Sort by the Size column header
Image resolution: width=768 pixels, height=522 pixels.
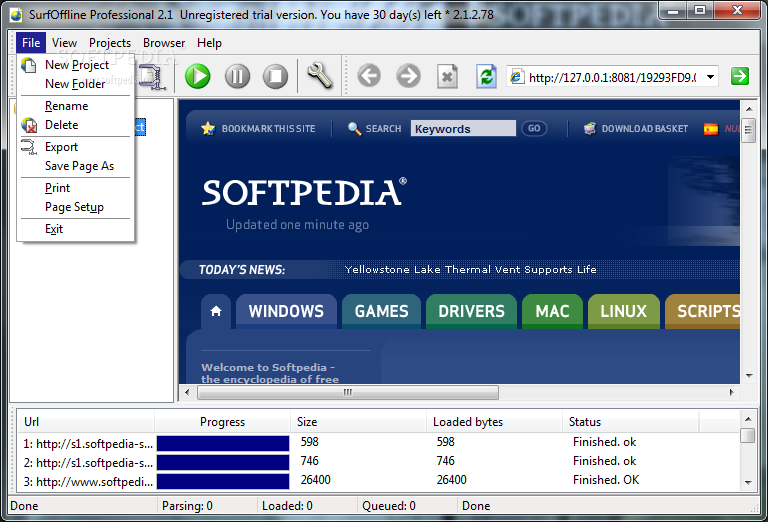(x=359, y=422)
